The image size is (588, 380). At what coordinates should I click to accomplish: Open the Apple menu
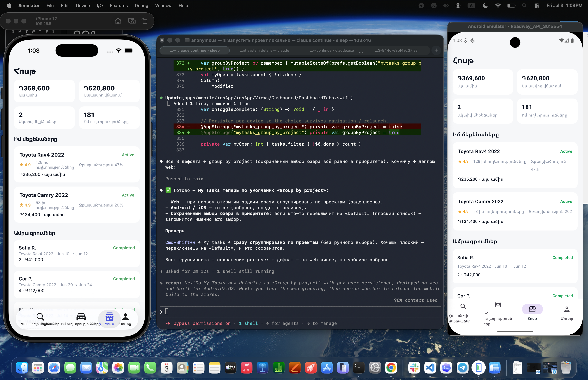[9, 5]
